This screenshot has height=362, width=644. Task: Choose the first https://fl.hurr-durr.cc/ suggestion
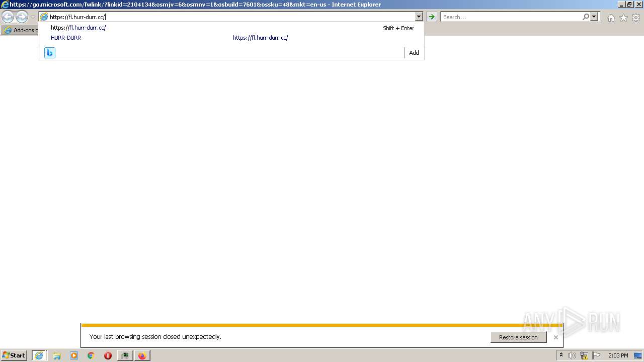231,28
